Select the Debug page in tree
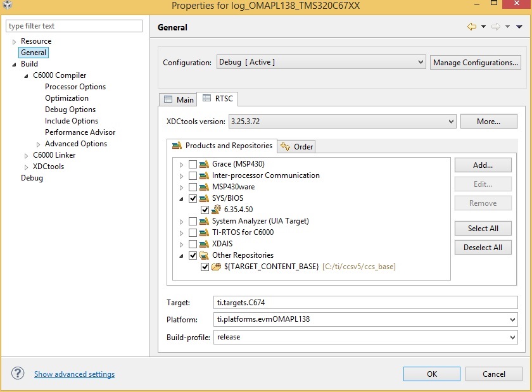Screen dimensions: 532x392 tap(32, 178)
